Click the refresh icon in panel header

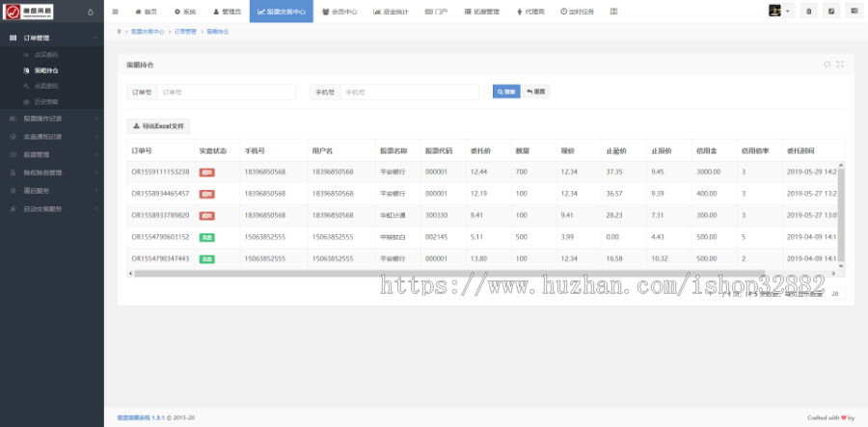(x=827, y=65)
